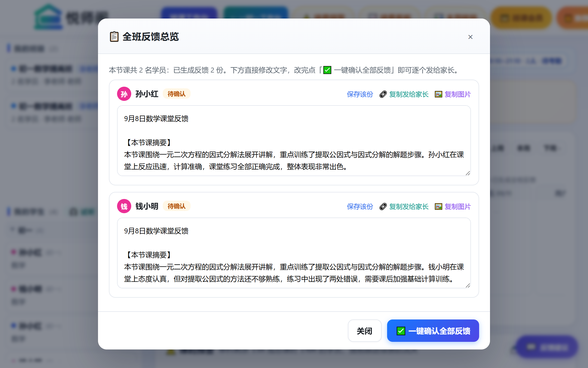This screenshot has height=368, width=588.
Task: Click 复制发给家长 link for 孙小红
Action: 409,94
